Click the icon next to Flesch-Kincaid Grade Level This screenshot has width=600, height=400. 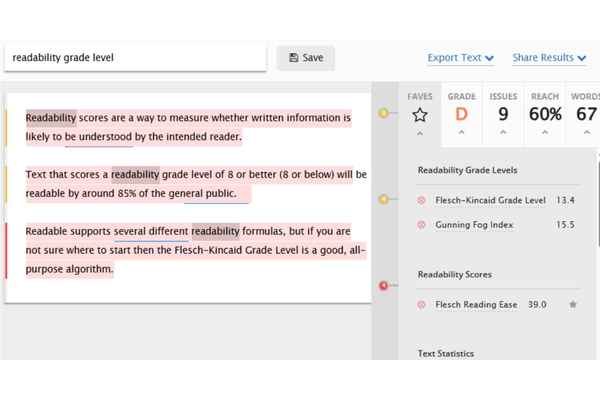pos(421,200)
